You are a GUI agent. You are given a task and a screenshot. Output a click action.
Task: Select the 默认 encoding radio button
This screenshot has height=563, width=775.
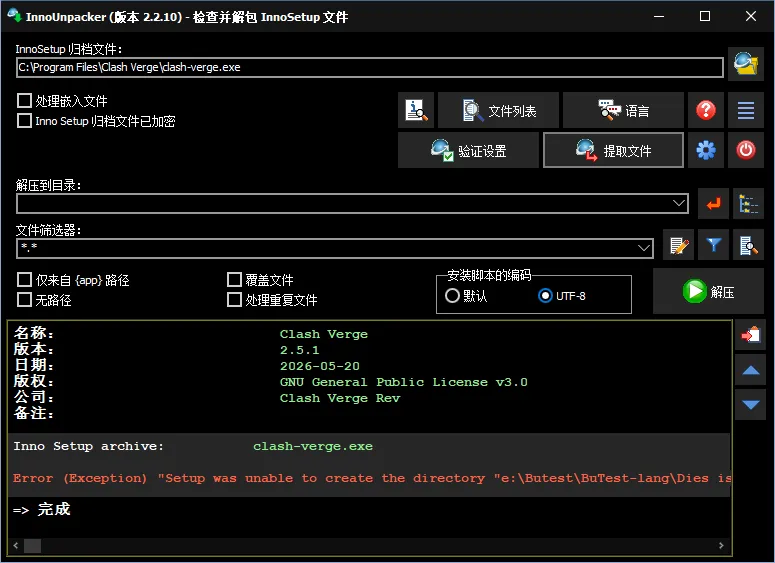click(452, 296)
